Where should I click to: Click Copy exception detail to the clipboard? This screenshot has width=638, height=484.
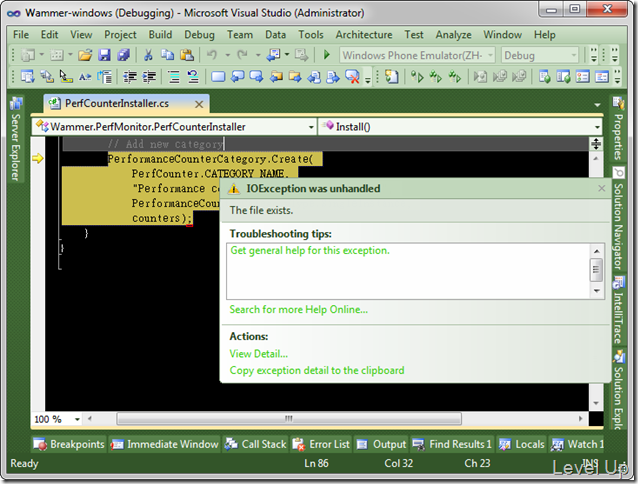click(317, 371)
